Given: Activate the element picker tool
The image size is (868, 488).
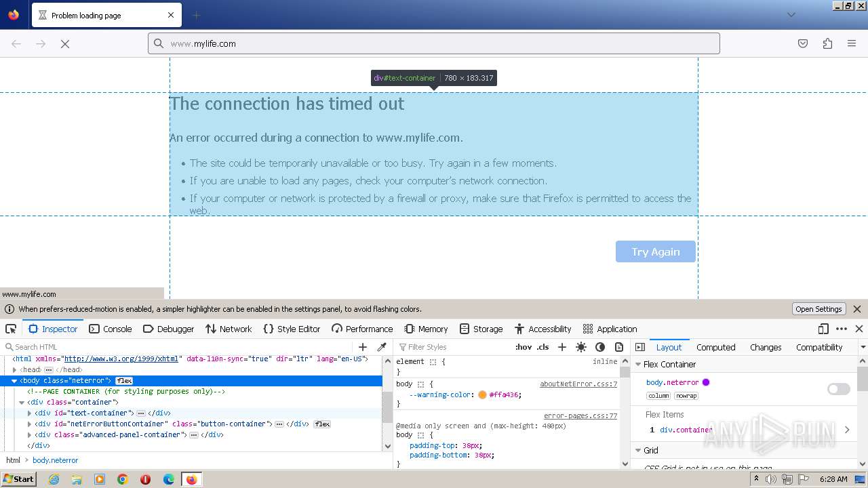Looking at the screenshot, I should tap(11, 329).
